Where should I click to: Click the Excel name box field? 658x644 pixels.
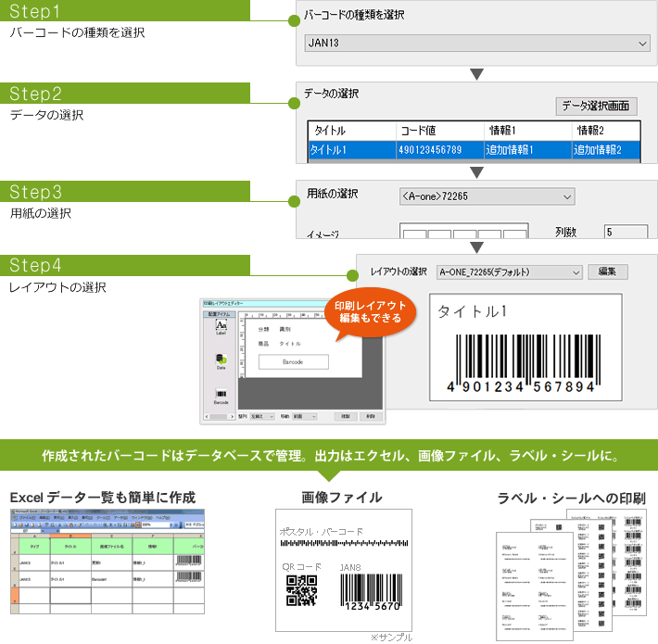pyautogui.click(x=26, y=531)
